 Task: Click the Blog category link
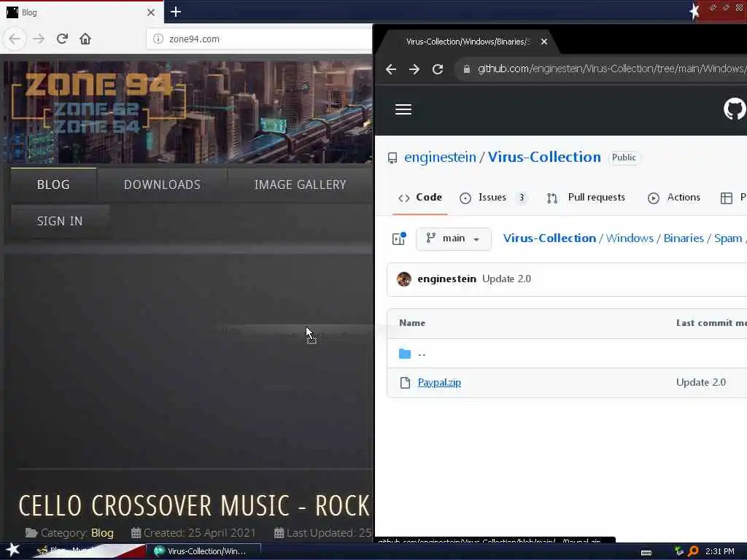pyautogui.click(x=102, y=533)
